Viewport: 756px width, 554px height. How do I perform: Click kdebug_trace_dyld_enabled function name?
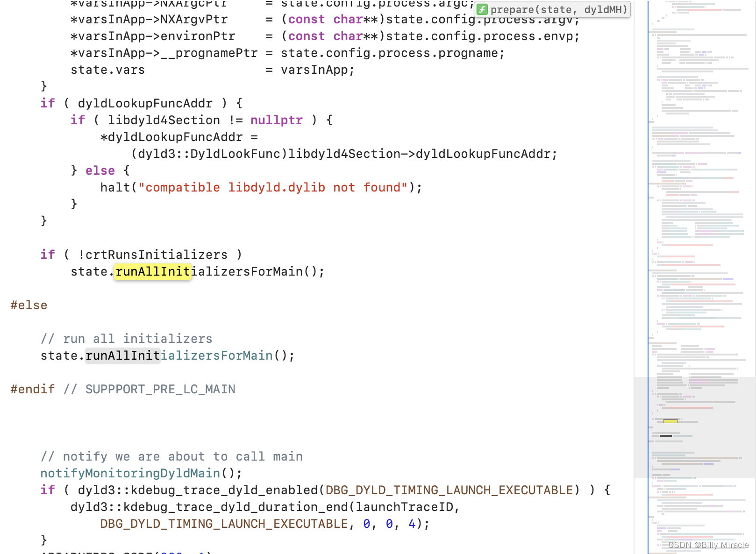coord(224,490)
